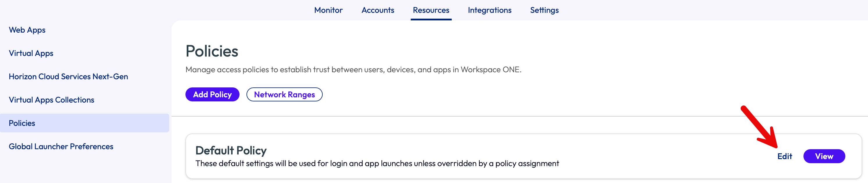Image resolution: width=868 pixels, height=183 pixels.
Task: Open the Settings tab
Action: [x=544, y=10]
